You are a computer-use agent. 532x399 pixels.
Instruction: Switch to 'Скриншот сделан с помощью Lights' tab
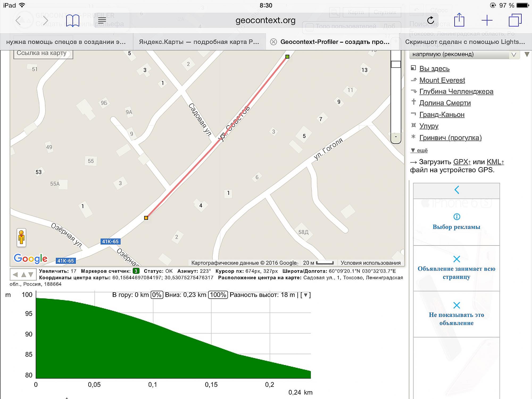coord(465,42)
